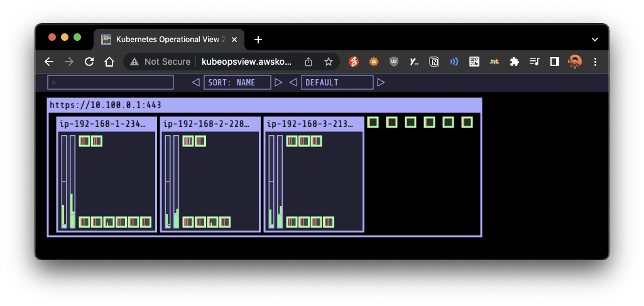Viewport: 644px width, 306px height.
Task: Click the cluster label https://10.100.0.1:443
Action: 106,105
